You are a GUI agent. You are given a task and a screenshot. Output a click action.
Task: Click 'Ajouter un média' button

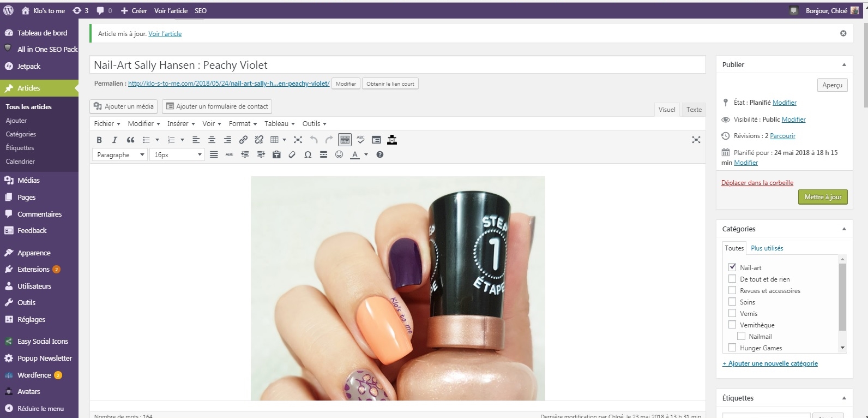[x=124, y=106]
